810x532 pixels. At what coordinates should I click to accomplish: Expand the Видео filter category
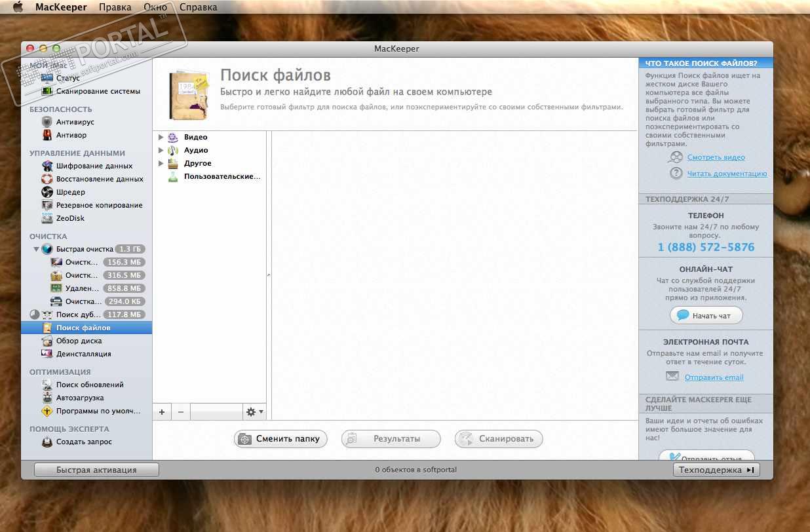[161, 137]
